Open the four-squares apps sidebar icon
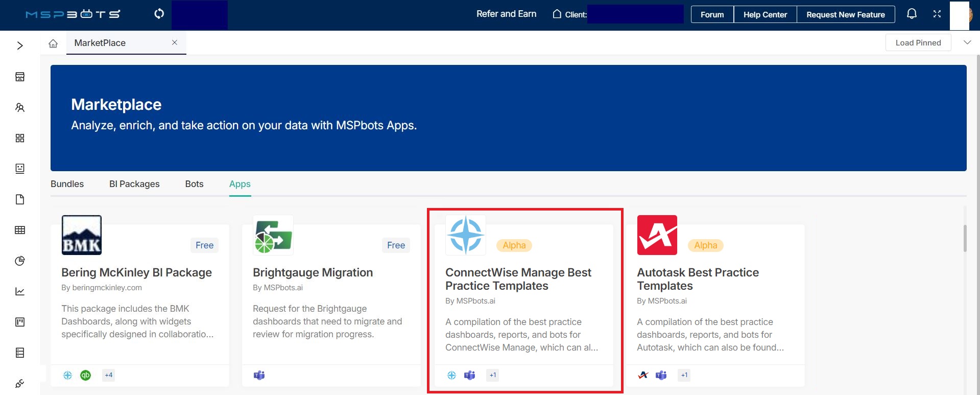 [x=20, y=138]
